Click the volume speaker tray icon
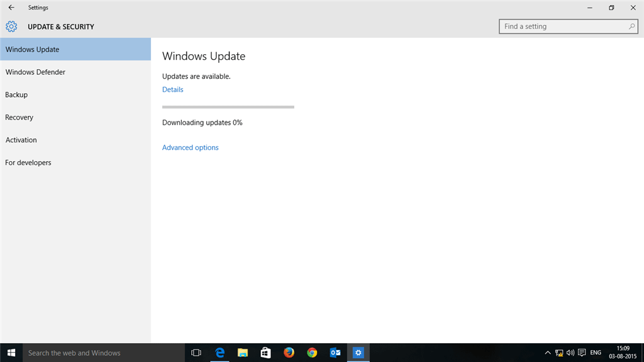 (x=570, y=353)
